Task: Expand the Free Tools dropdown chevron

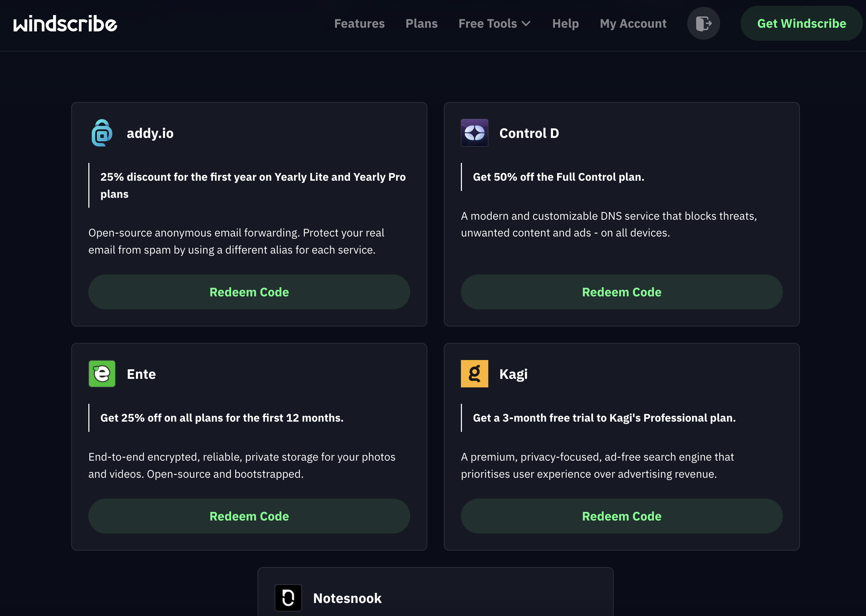Action: coord(526,24)
